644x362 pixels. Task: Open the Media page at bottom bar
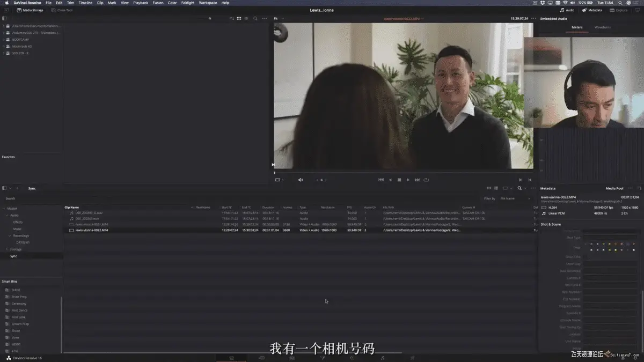[x=231, y=357]
